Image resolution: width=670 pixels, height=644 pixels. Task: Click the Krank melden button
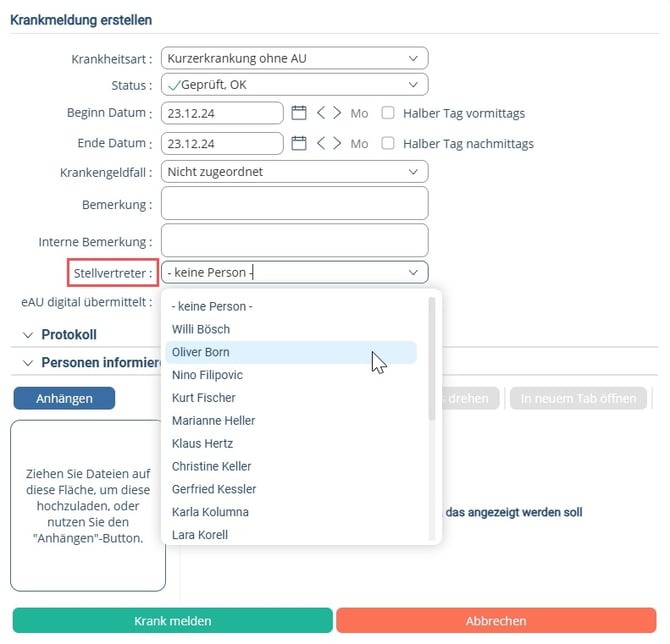point(173,620)
